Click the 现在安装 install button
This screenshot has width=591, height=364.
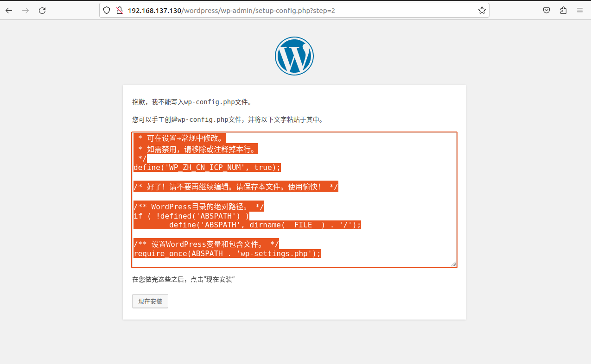tap(150, 301)
